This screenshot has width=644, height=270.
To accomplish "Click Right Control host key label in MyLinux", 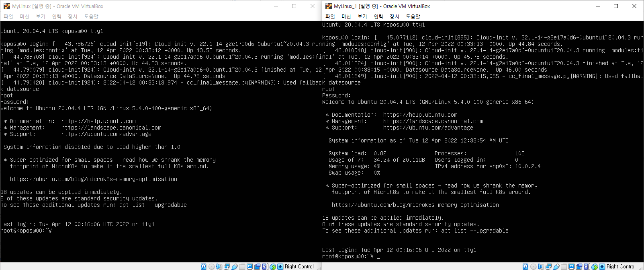I will coord(299,266).
